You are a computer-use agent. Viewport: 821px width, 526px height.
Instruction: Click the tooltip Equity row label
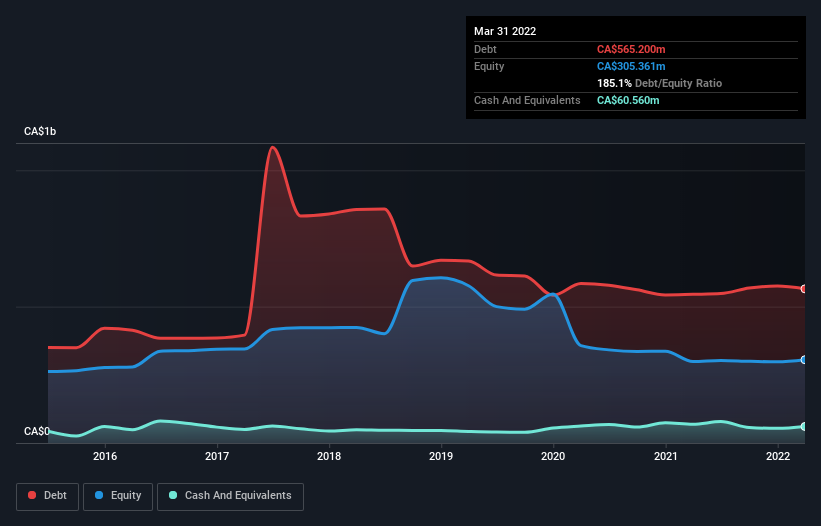[x=489, y=66]
